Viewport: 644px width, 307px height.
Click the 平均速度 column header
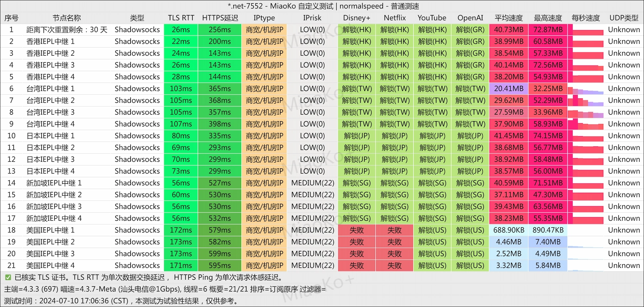point(509,18)
